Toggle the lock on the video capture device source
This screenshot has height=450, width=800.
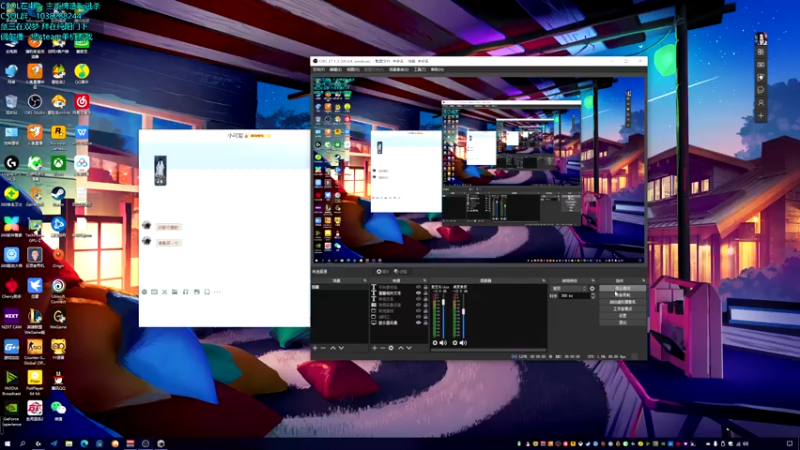426,305
